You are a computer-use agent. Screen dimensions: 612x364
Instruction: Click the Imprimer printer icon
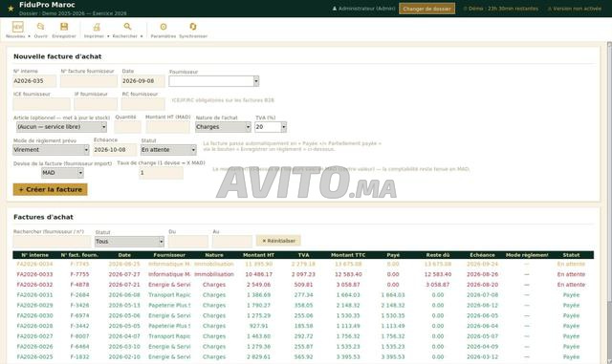(96, 27)
